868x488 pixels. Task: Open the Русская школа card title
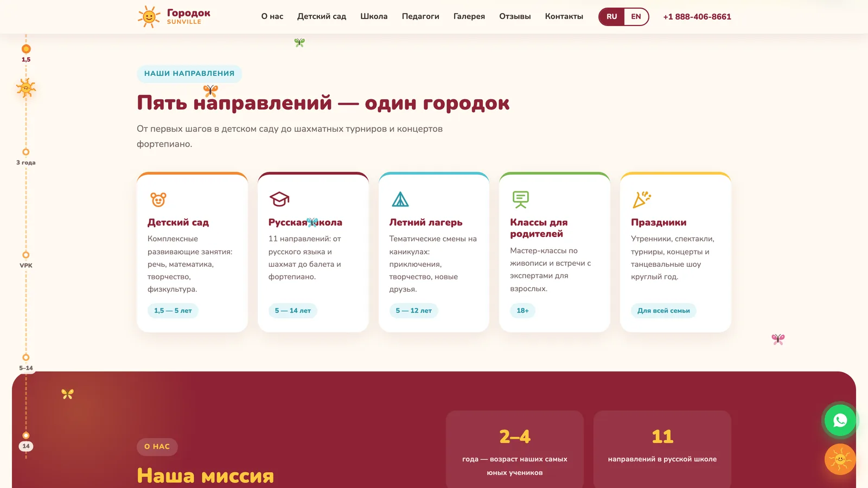305,222
